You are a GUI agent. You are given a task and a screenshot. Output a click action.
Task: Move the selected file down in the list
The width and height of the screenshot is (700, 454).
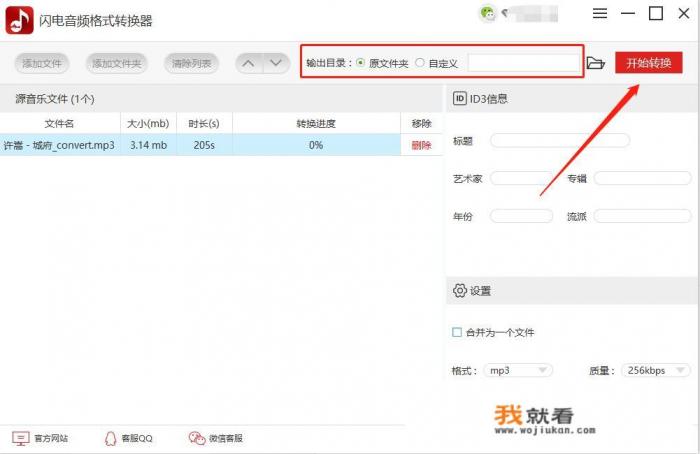coord(276,63)
